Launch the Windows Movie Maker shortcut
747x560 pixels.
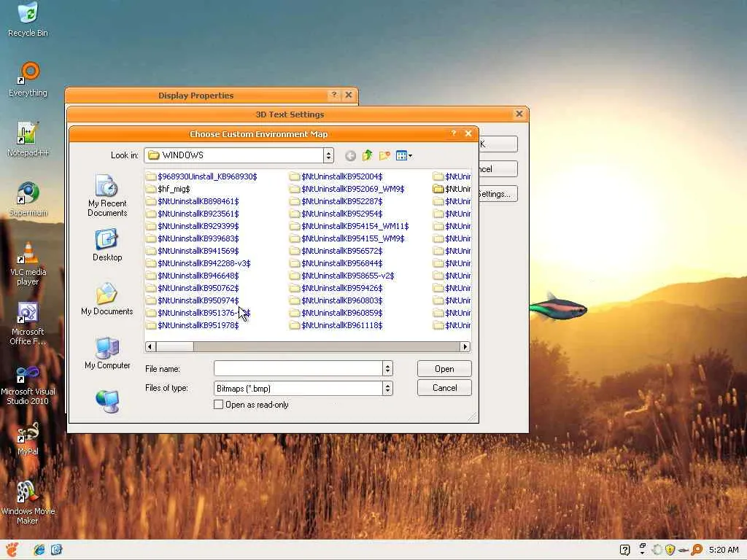[28, 503]
